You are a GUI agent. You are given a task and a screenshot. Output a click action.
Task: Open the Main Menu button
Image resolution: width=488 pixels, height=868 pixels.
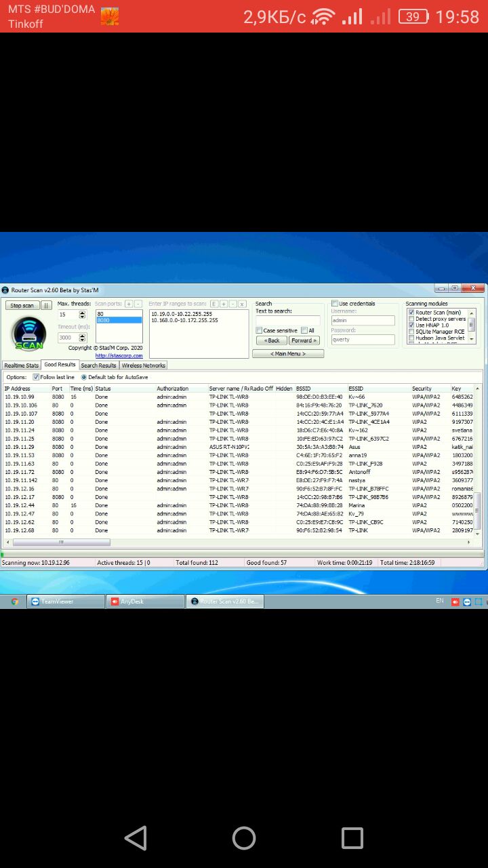(x=288, y=354)
